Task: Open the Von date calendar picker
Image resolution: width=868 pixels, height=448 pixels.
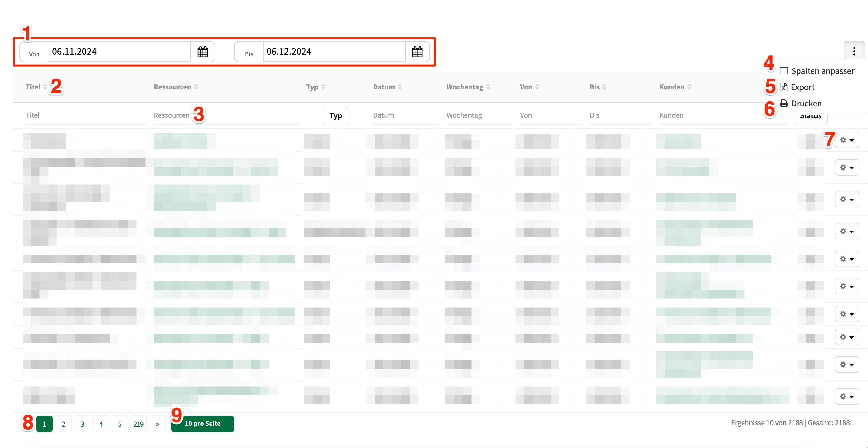Action: tap(202, 52)
